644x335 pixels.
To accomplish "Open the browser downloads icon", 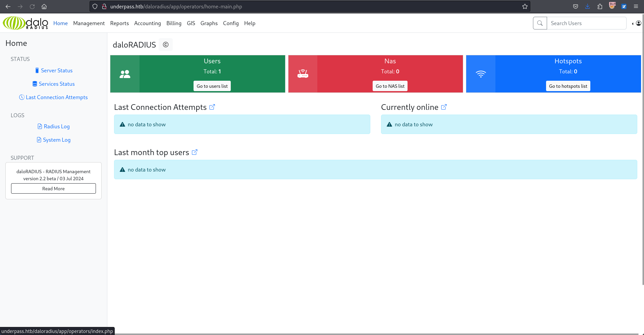I will 588,6.
